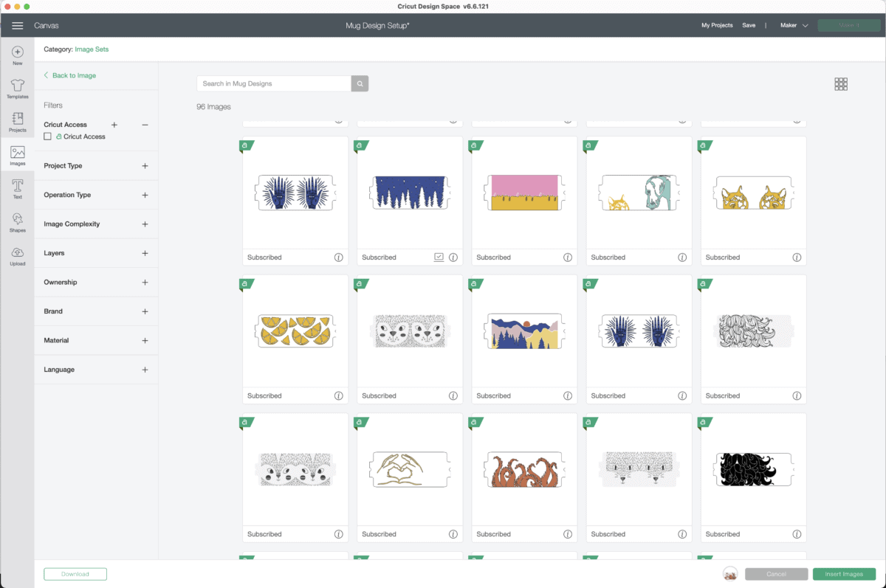Screen dimensions: 886x588
Task: Open the Upload panel
Action: click(18, 255)
